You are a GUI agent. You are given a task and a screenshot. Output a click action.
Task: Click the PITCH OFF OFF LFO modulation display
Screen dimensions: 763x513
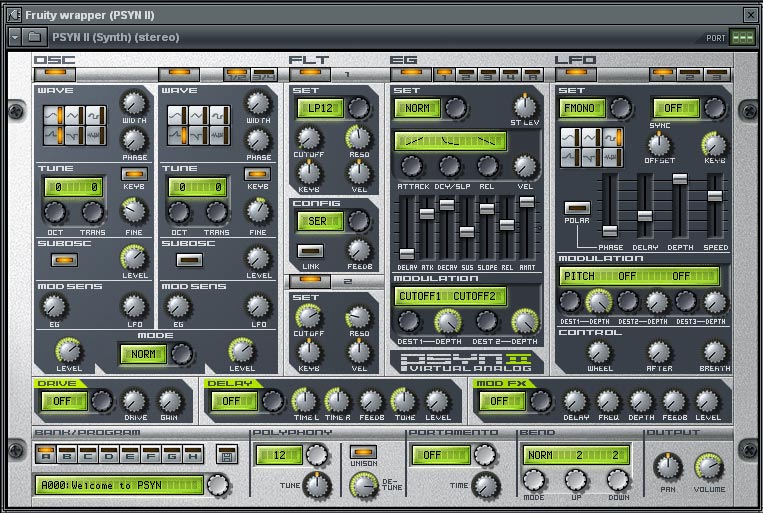point(639,276)
